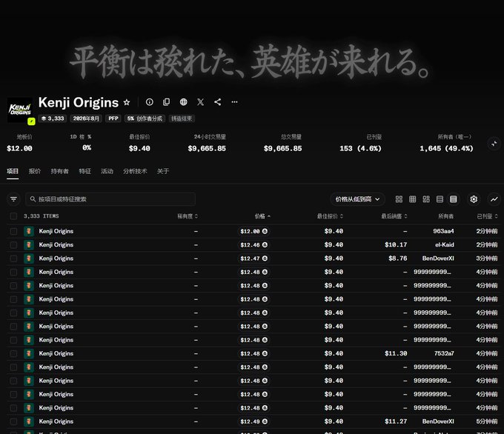Switch to the 持有者 (Holders) tab
The width and height of the screenshot is (504, 434).
click(60, 171)
